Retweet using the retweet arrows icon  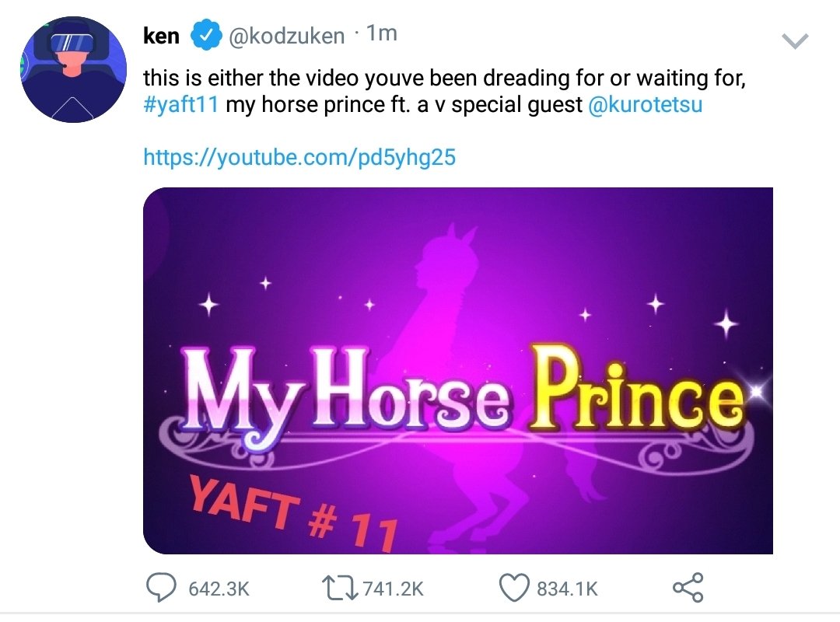tap(340, 588)
